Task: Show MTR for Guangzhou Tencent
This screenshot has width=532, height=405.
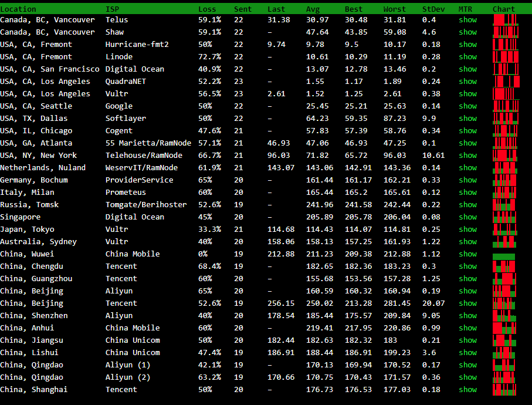Action: (x=467, y=279)
